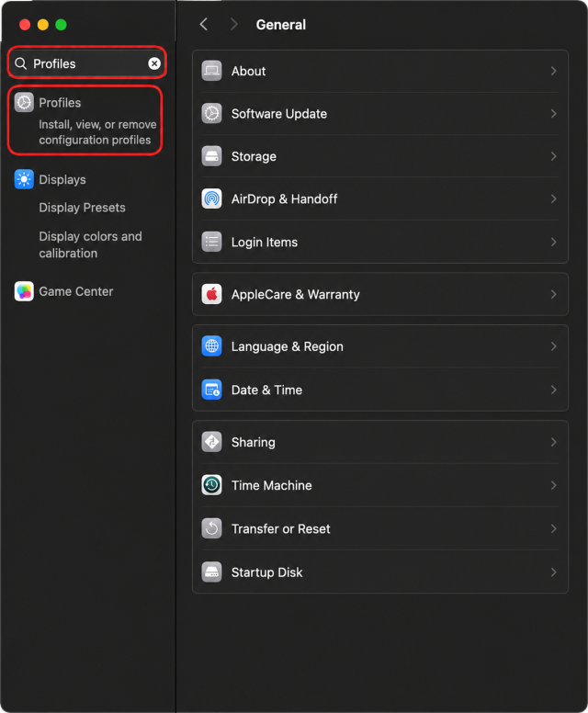Click the Time Machine clock icon
The image size is (588, 713).
coord(211,485)
